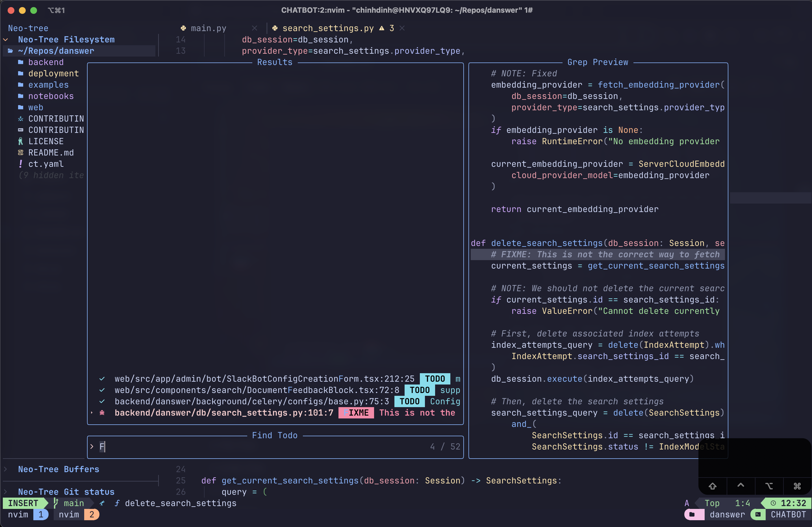
Task: Close the main.py buffer tab
Action: 255,28
